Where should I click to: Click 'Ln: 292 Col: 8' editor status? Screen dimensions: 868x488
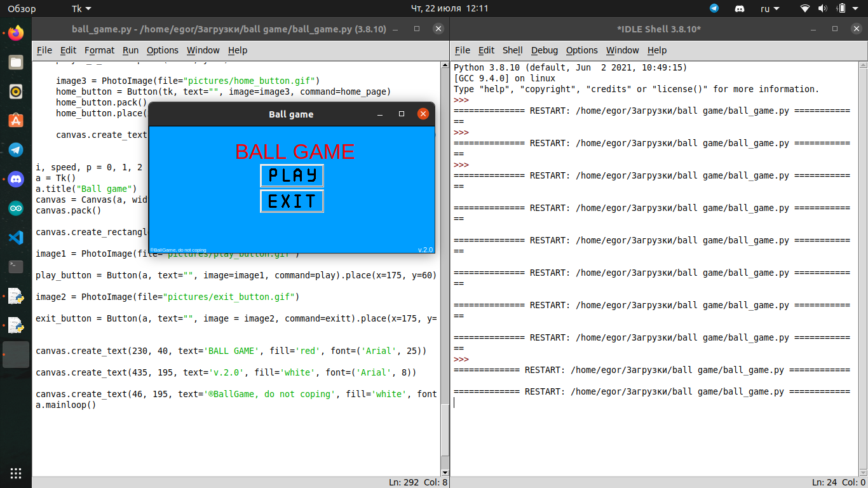point(418,482)
